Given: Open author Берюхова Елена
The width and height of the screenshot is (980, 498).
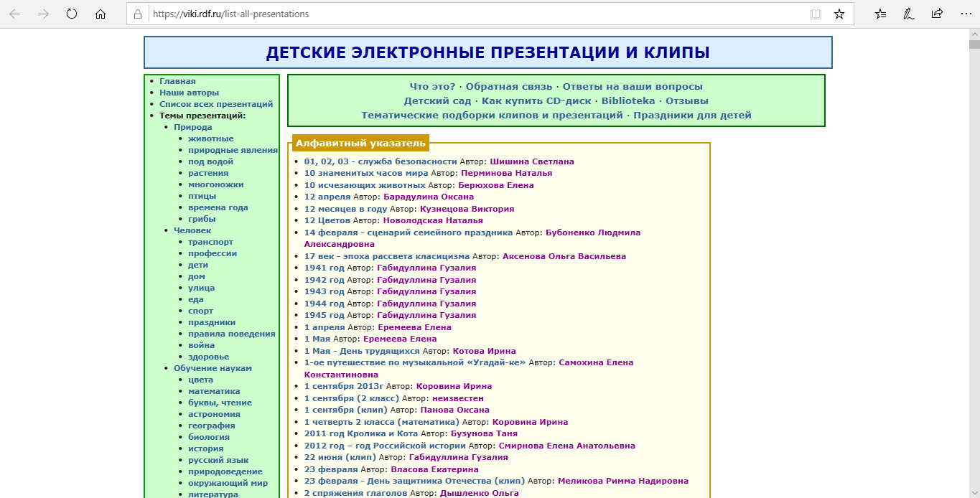Looking at the screenshot, I should tap(496, 185).
